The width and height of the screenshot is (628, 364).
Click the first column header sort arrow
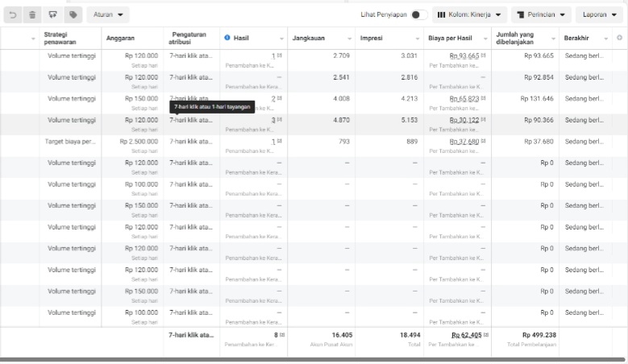[33, 39]
